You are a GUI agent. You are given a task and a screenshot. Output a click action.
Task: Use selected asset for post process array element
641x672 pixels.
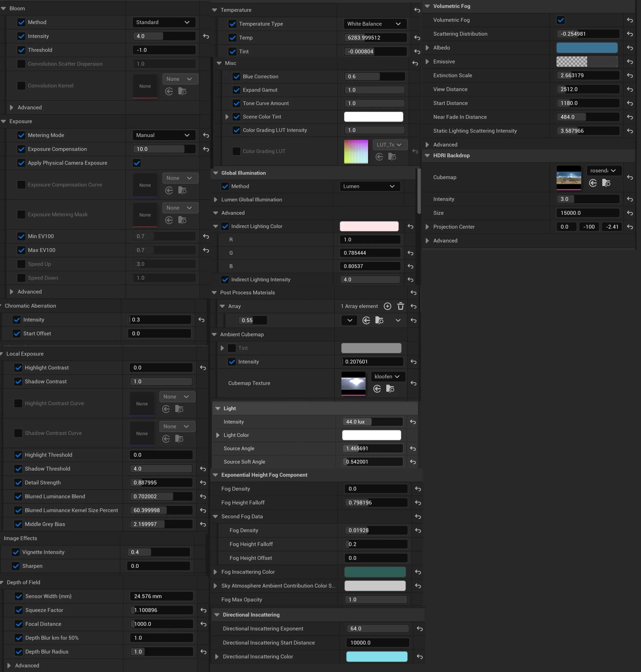tap(366, 321)
